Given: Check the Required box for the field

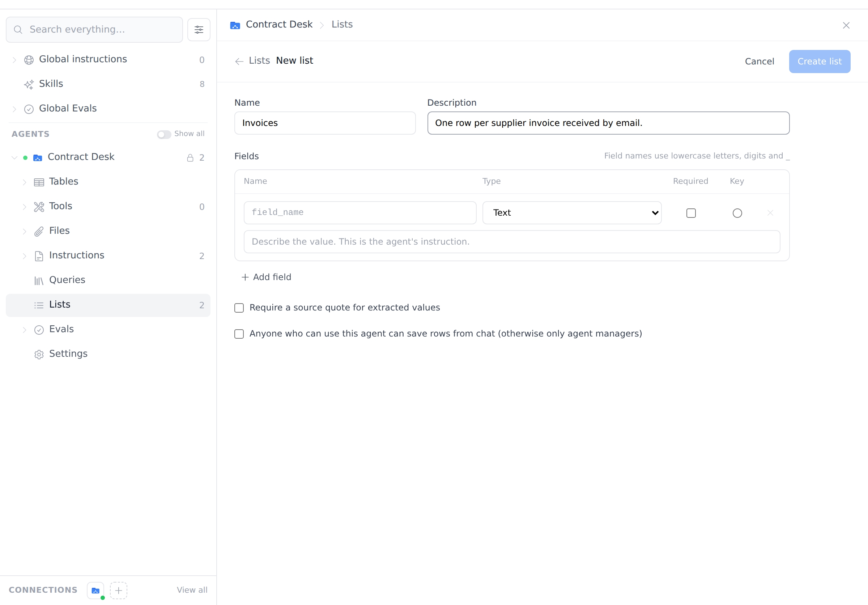Looking at the screenshot, I should tap(691, 213).
